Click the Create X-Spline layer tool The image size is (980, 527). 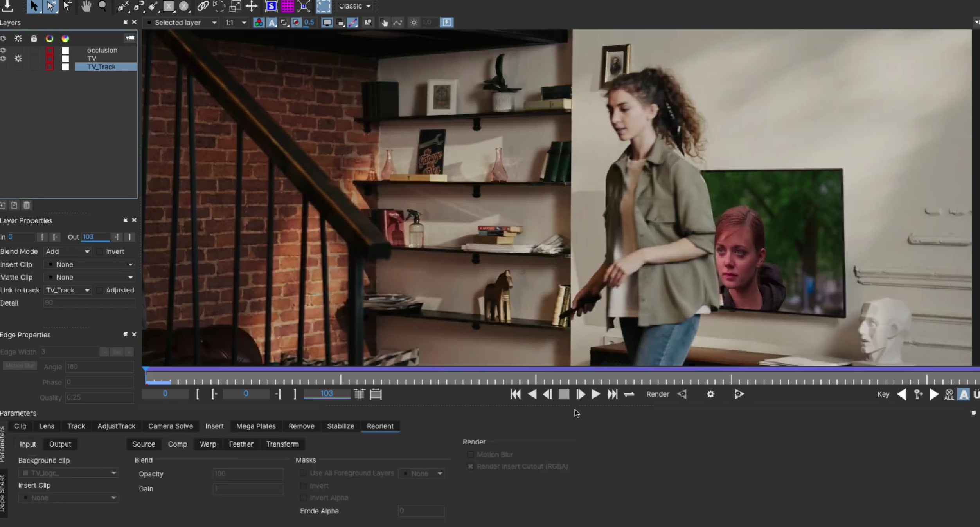[x=123, y=6]
